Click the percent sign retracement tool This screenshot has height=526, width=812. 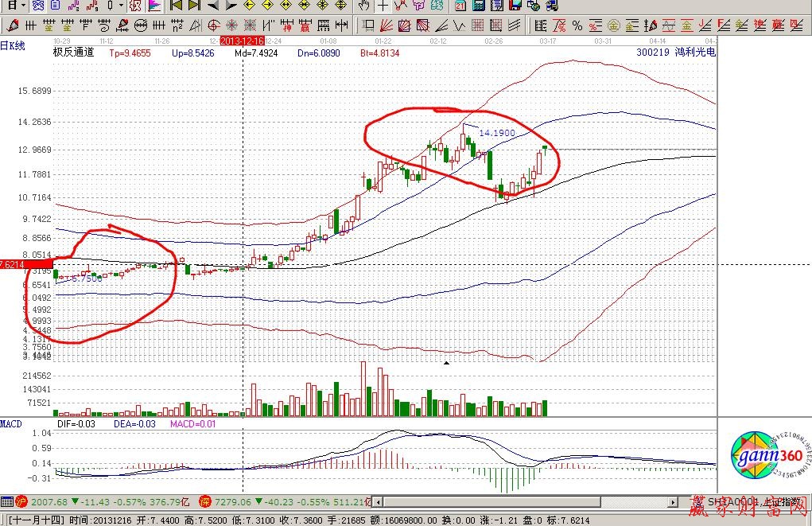tap(577, 25)
